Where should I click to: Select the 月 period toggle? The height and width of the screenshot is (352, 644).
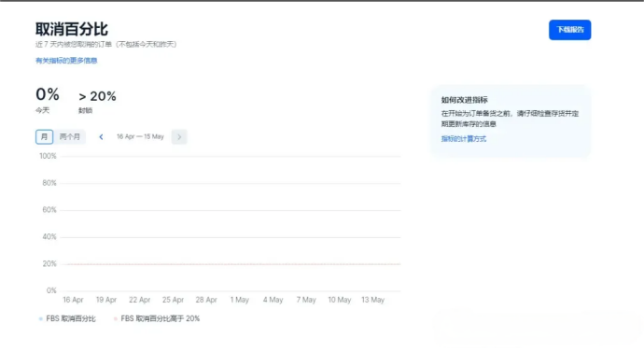pyautogui.click(x=45, y=136)
